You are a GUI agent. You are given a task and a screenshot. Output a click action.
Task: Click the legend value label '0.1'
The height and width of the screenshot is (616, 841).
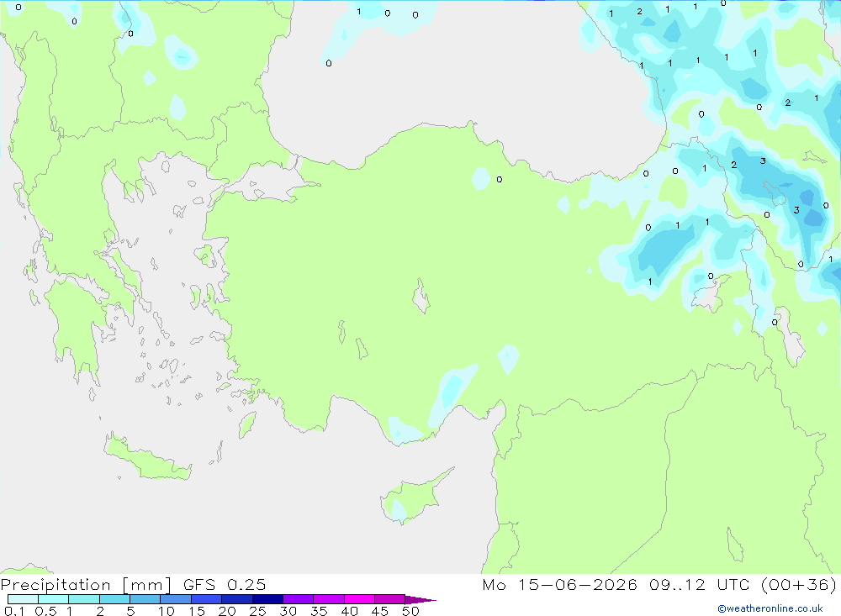tap(14, 611)
